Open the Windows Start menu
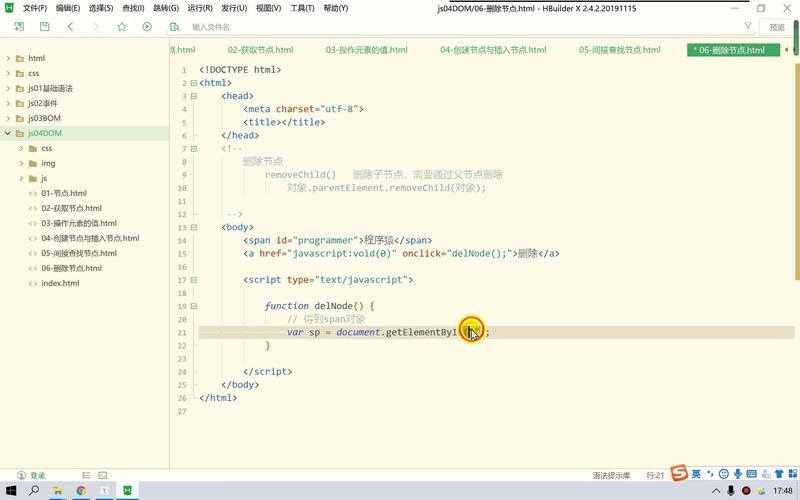Image resolution: width=800 pixels, height=500 pixels. 10,491
